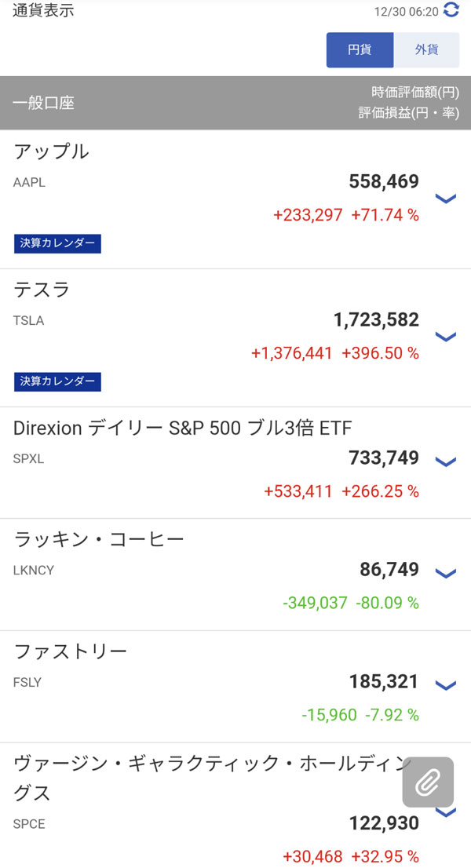
Task: Open the ラッキン・コーヒー stock name
Action: point(99,540)
